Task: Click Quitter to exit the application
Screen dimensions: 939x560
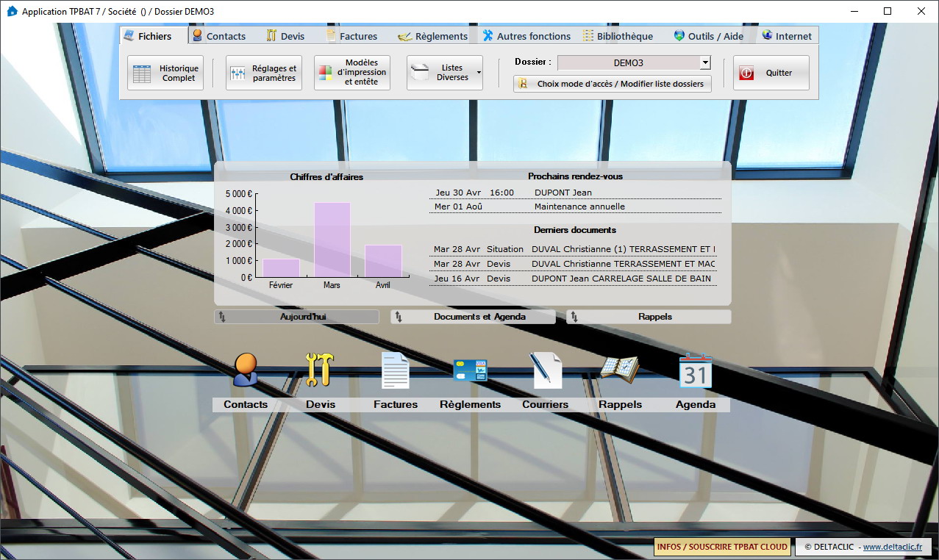Action: (x=771, y=73)
